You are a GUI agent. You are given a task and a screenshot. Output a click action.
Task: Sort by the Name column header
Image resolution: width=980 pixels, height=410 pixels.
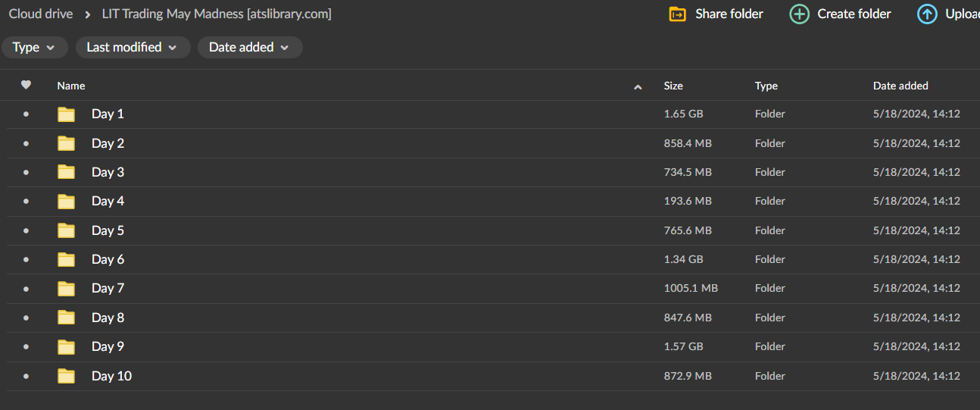[71, 86]
